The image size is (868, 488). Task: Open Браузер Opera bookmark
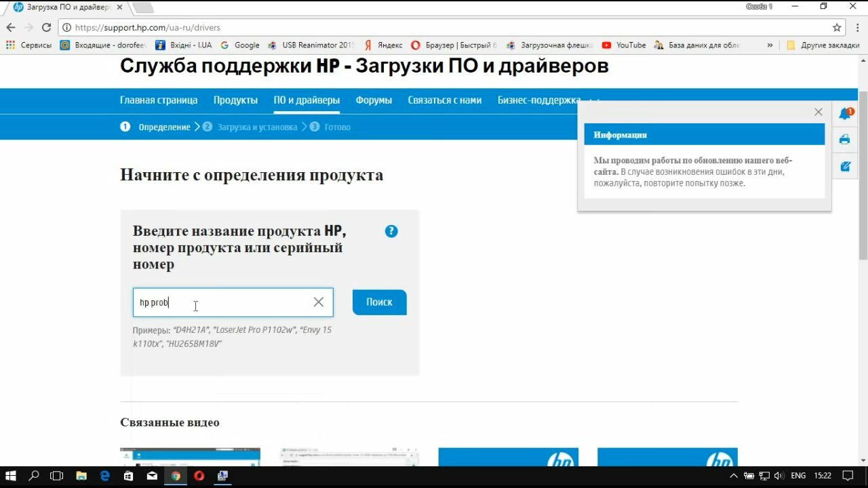(454, 45)
